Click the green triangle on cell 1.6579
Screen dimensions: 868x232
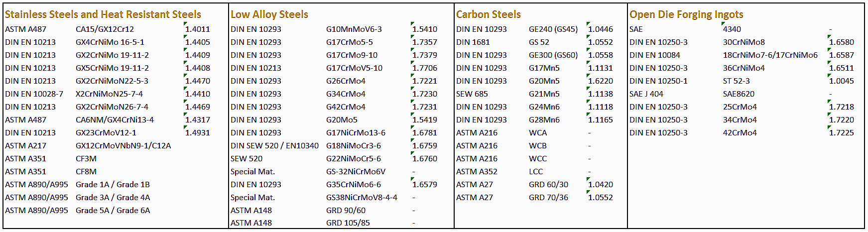pyautogui.click(x=413, y=179)
